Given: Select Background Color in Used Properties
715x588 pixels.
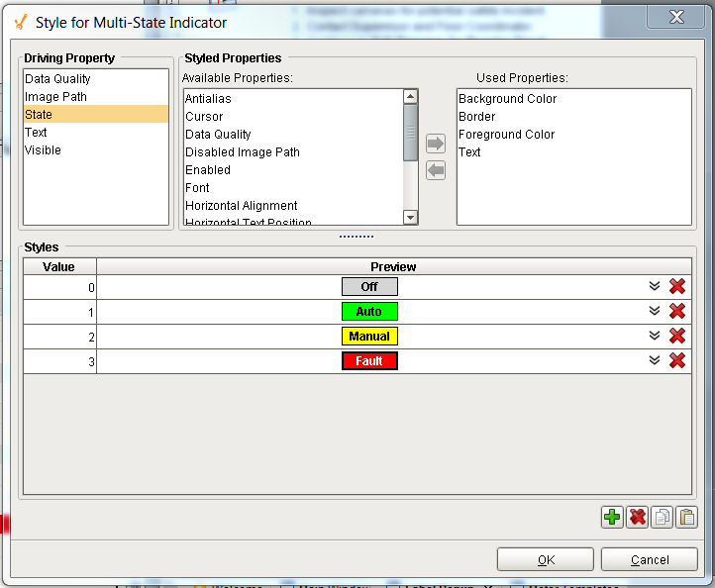Looking at the screenshot, I should pyautogui.click(x=507, y=99).
